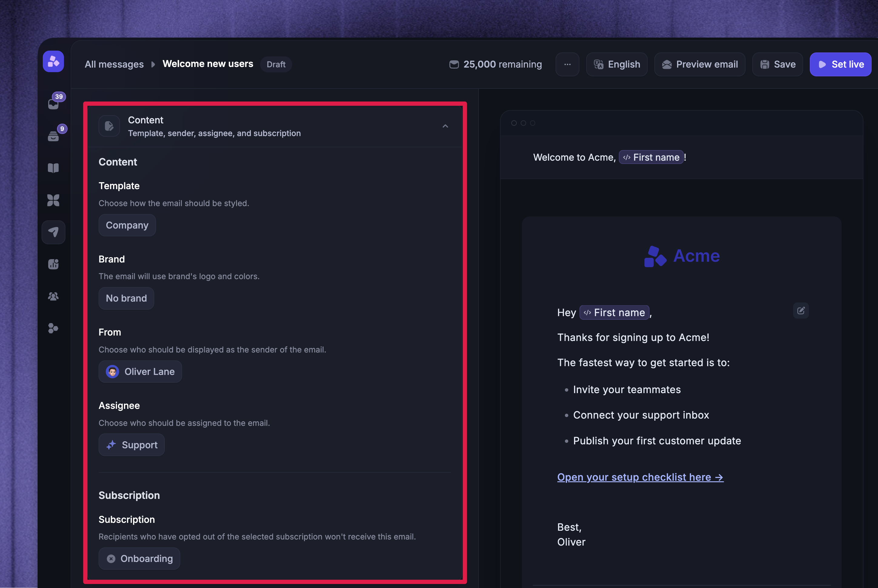Click the 'Template' field label
The width and height of the screenshot is (878, 588).
(x=119, y=186)
